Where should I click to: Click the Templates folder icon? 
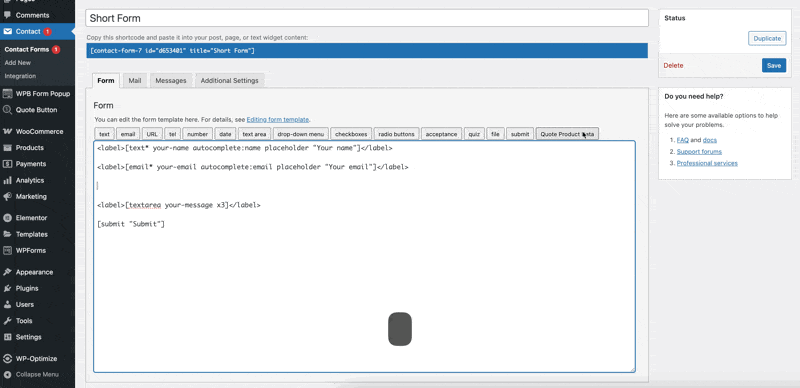7,234
